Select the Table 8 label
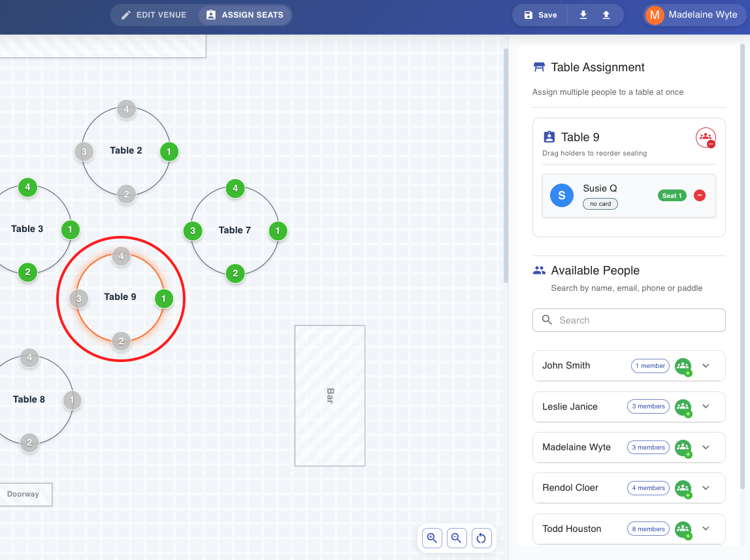This screenshot has width=750, height=560. tap(29, 399)
